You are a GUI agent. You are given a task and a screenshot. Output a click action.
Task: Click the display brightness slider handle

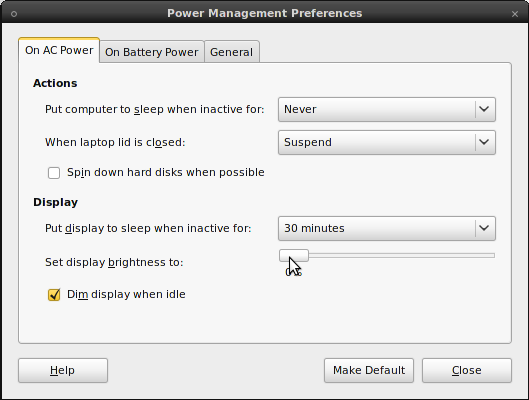[x=294, y=256]
